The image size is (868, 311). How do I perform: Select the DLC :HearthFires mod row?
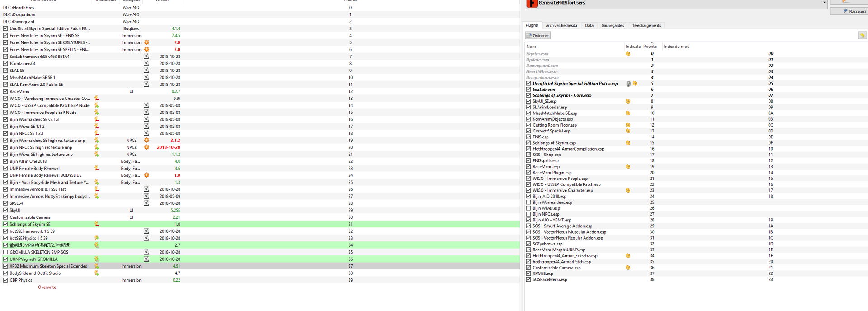(260, 8)
